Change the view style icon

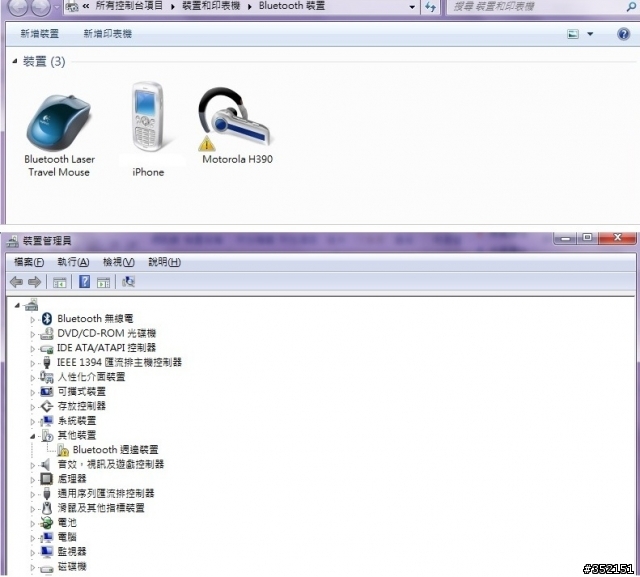(x=573, y=34)
